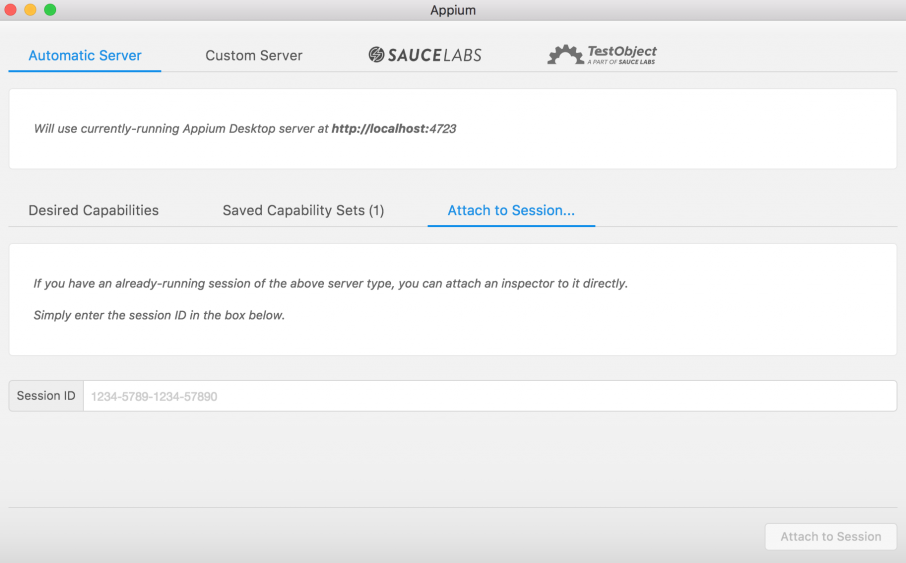The width and height of the screenshot is (906, 563).
Task: Open the Desired Capabilities tab
Action: pyautogui.click(x=93, y=210)
